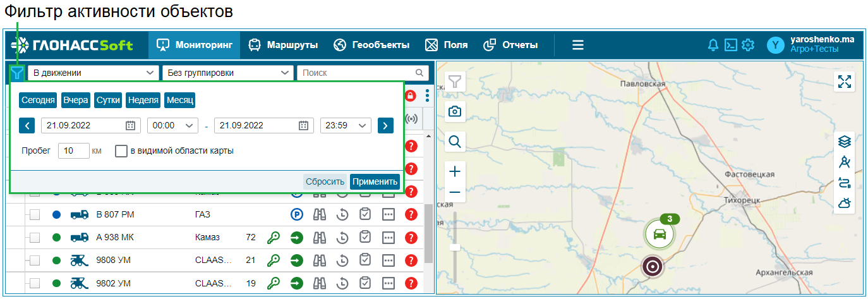Check the box for A 938 МК
Screen dimensions: 868x306
35,238
